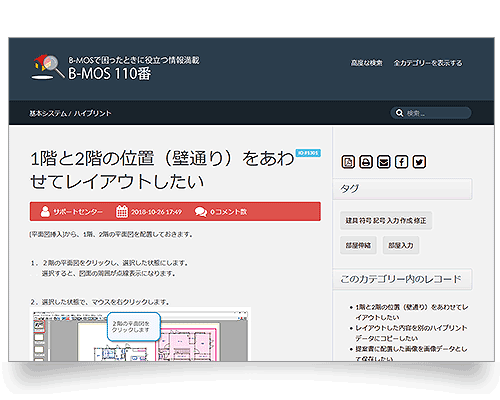Click the B-MOS 110番 house logo

point(48,67)
